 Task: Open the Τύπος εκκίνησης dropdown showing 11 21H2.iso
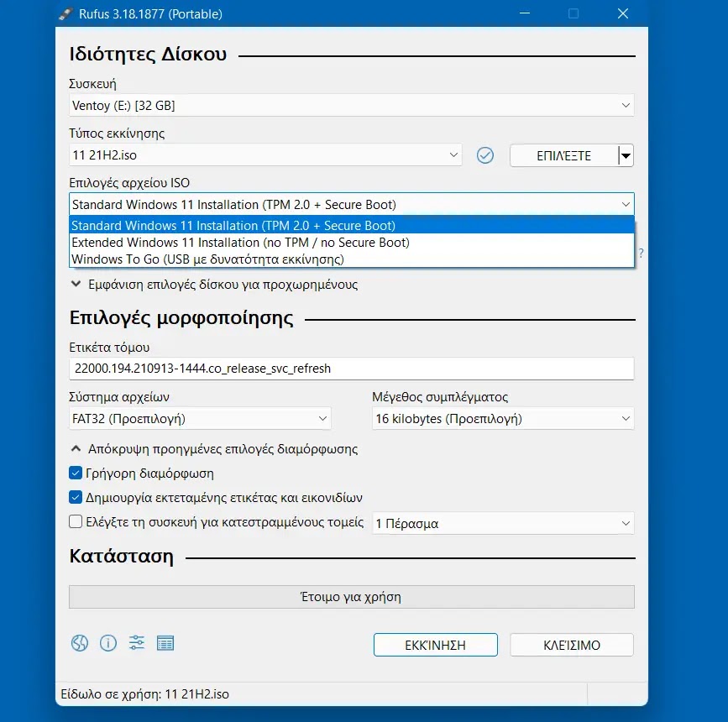tap(265, 155)
